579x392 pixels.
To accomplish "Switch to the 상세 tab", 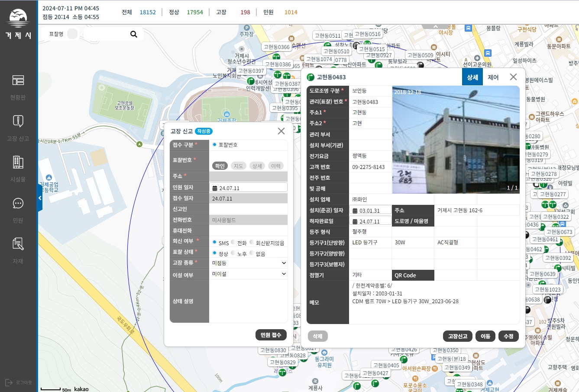I will point(472,77).
